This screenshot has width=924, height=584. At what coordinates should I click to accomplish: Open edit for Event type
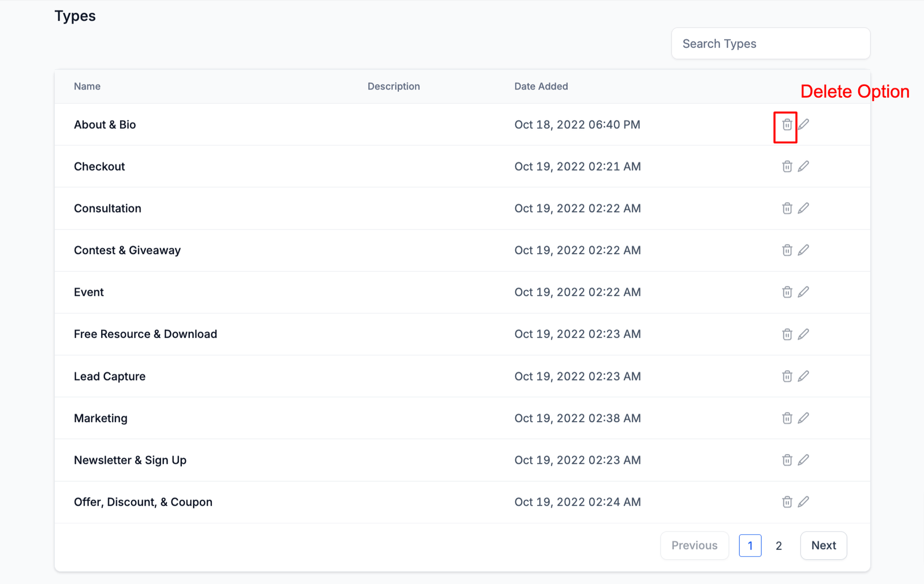click(x=803, y=292)
